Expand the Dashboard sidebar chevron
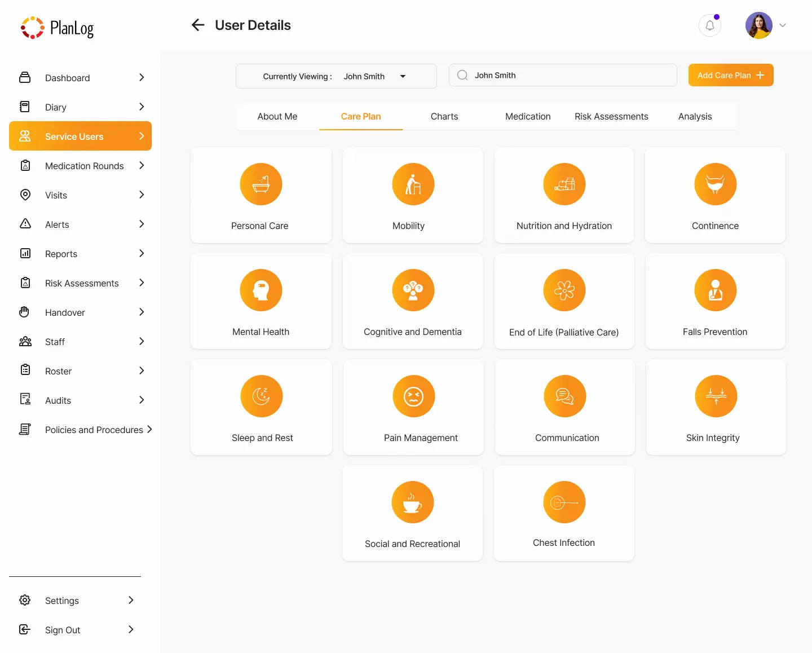This screenshot has width=812, height=653. 142,78
